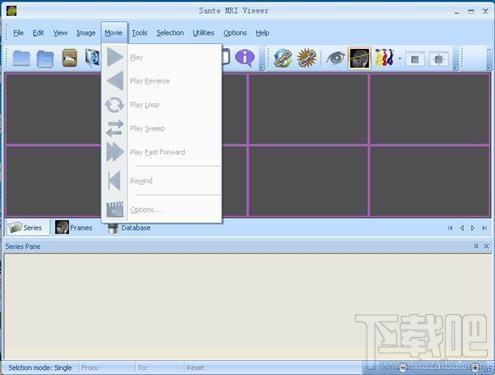Image resolution: width=495 pixels, height=375 pixels.
Task: Click the starburst chain icon in toolbar
Action: [x=306, y=58]
